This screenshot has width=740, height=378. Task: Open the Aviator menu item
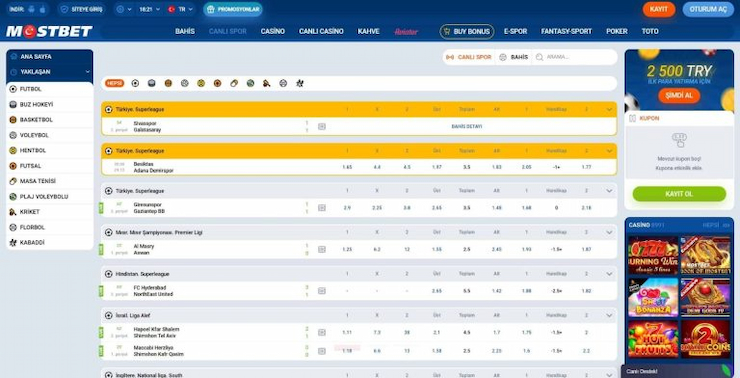(x=406, y=32)
